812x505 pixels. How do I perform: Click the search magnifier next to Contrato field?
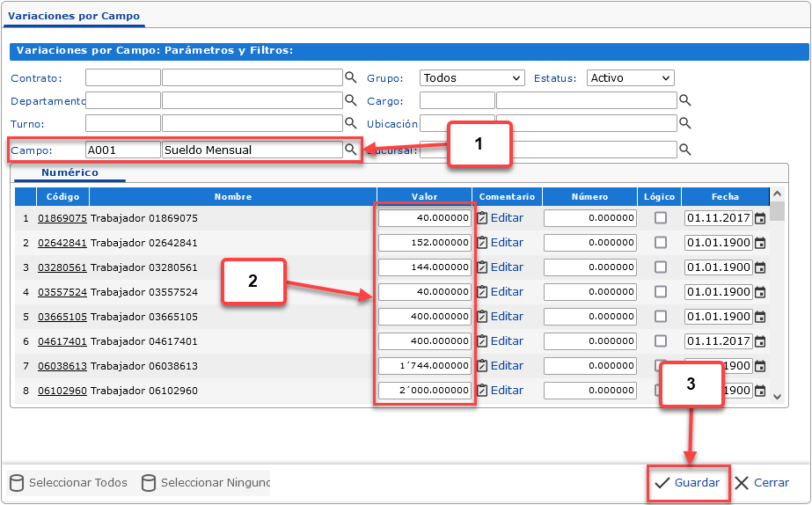tap(350, 77)
